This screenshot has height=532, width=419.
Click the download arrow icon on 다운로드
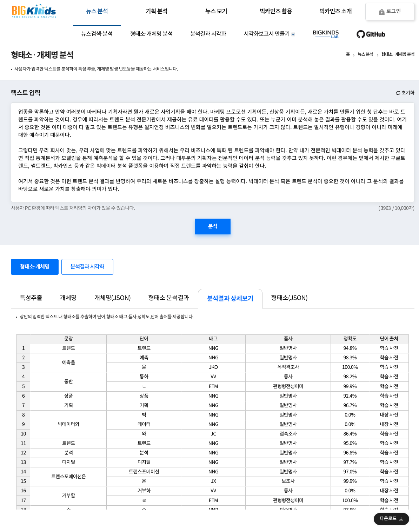[401, 519]
